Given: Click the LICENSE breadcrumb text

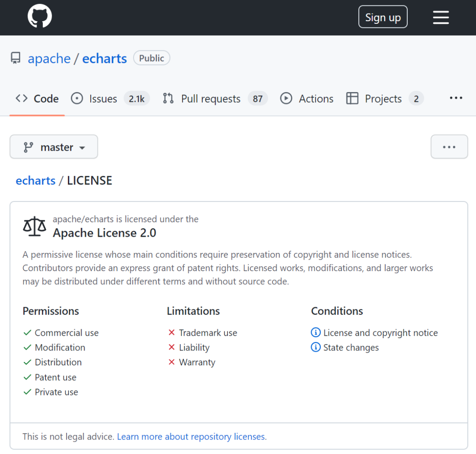Looking at the screenshot, I should tap(89, 180).
